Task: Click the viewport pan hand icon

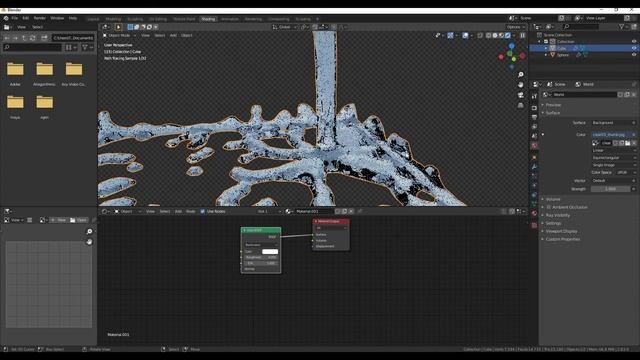Action: [520, 85]
